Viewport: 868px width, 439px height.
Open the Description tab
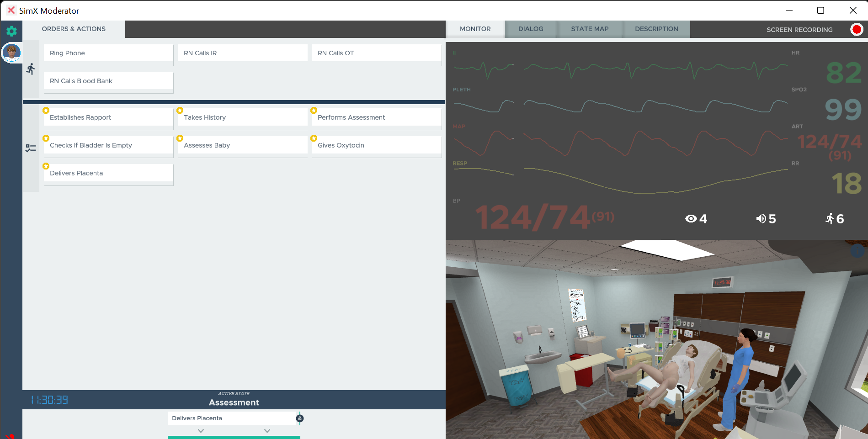656,29
